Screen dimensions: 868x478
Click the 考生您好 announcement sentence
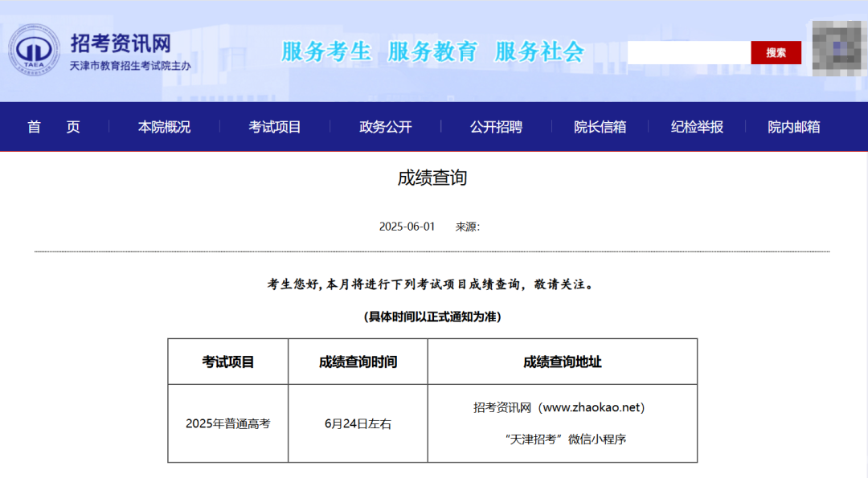tap(432, 284)
